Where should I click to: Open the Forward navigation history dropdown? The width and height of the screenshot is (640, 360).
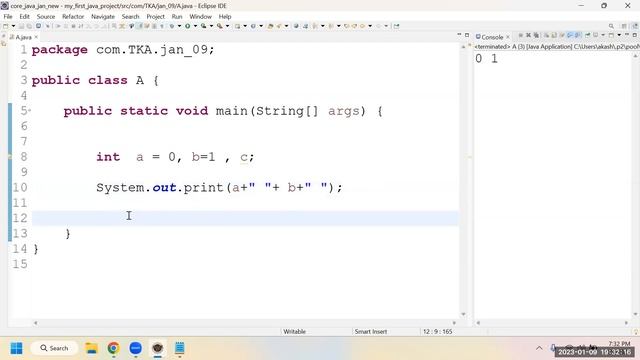pyautogui.click(x=386, y=26)
